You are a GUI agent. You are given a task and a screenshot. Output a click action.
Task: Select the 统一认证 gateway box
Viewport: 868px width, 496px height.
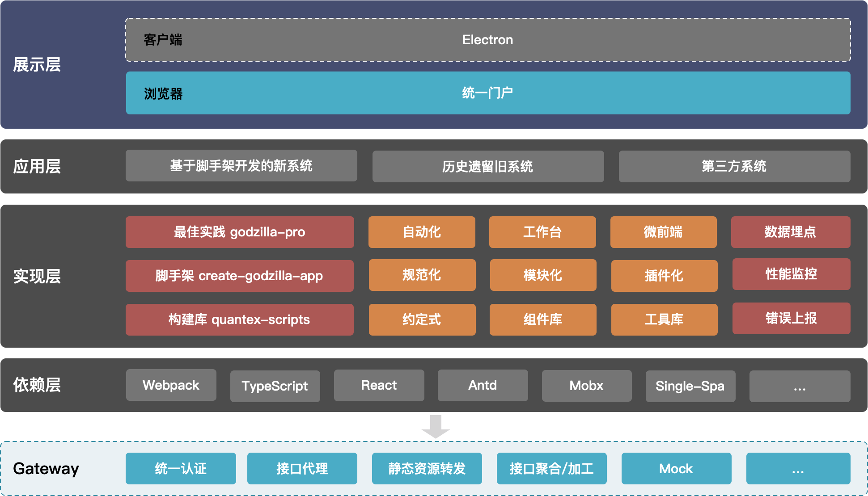pos(181,468)
